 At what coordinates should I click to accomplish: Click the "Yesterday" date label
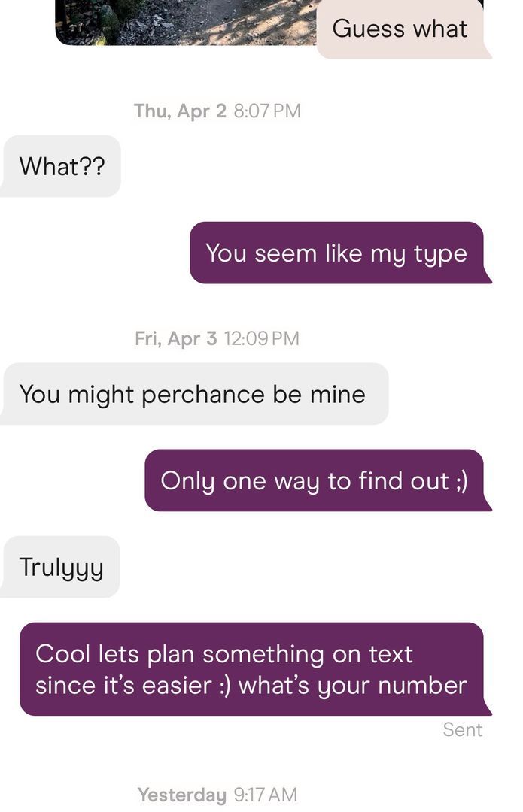tap(182, 795)
